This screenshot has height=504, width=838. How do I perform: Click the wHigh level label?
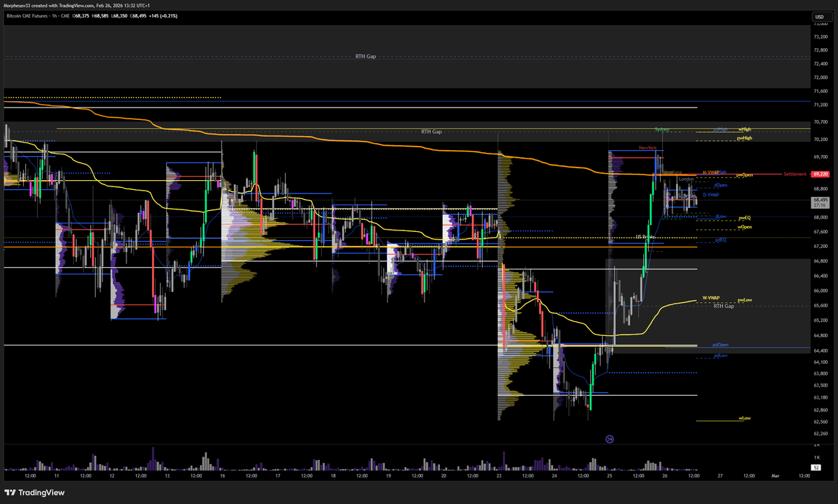pos(744,129)
